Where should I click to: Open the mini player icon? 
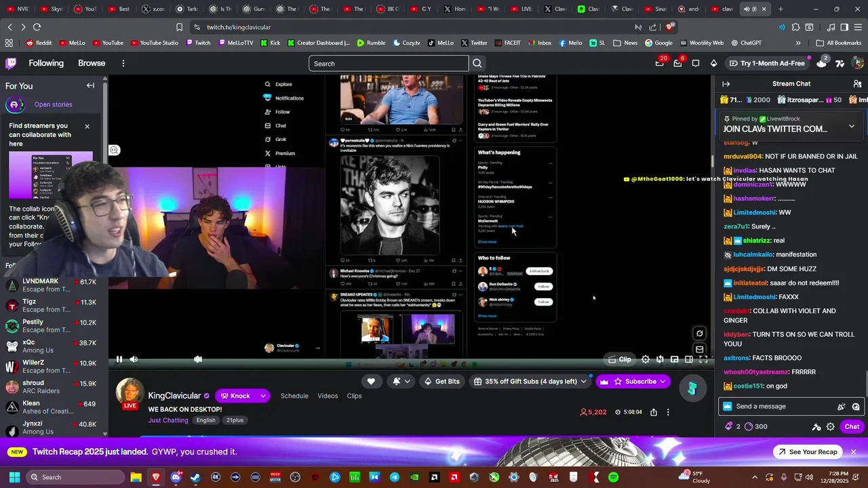pyautogui.click(x=675, y=359)
